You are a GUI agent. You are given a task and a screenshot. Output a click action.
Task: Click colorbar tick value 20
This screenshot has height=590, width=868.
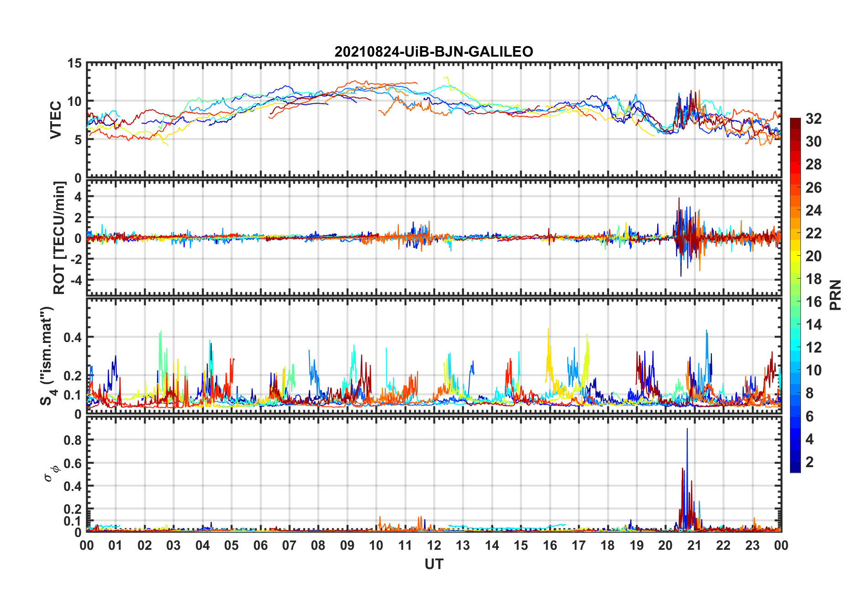[814, 256]
